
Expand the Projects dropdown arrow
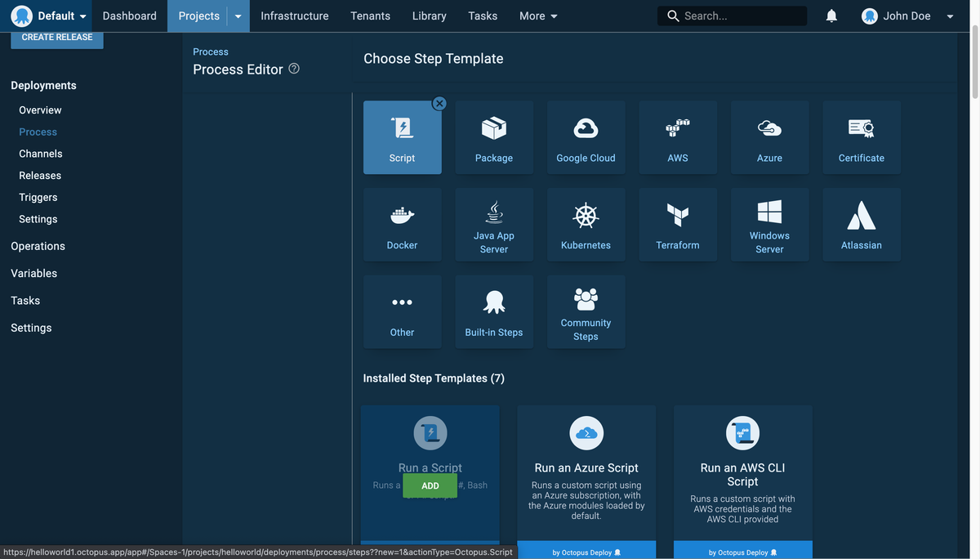238,16
